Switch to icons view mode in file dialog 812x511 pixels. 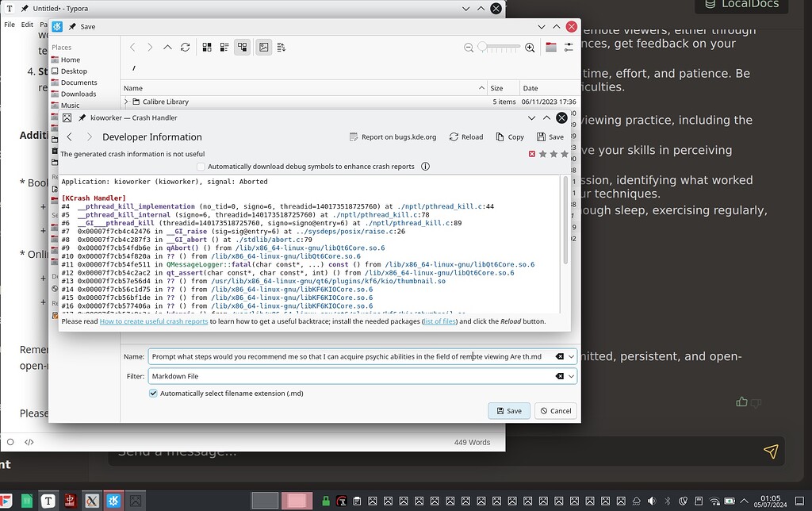pos(205,48)
